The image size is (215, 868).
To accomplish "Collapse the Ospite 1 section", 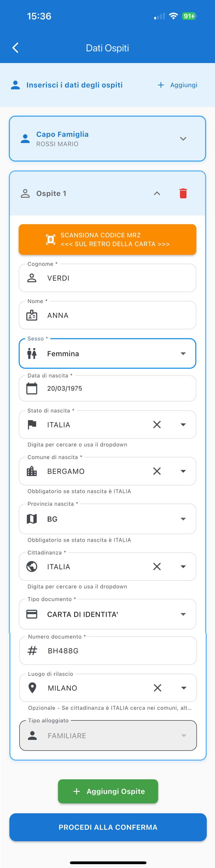I will coord(157,193).
